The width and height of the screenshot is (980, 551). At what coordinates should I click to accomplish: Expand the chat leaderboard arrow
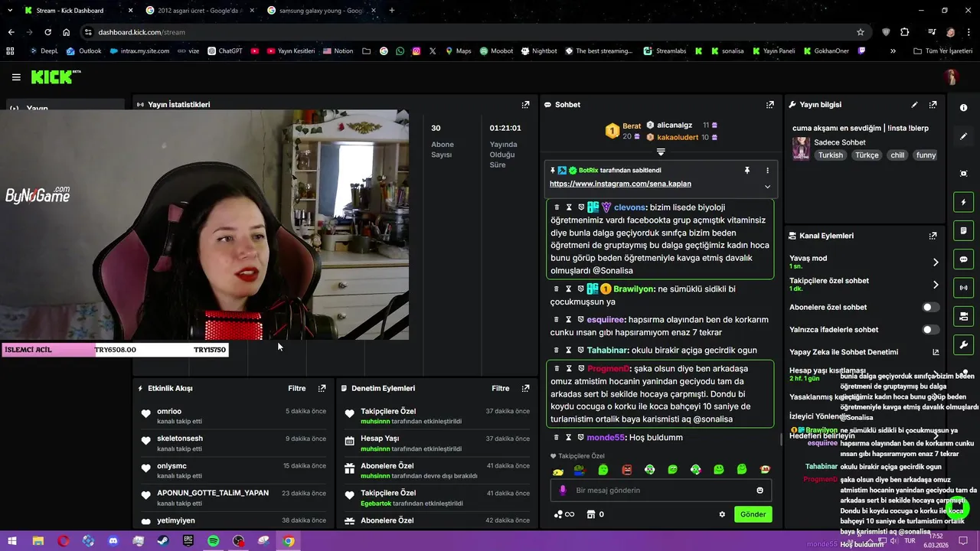click(x=661, y=152)
